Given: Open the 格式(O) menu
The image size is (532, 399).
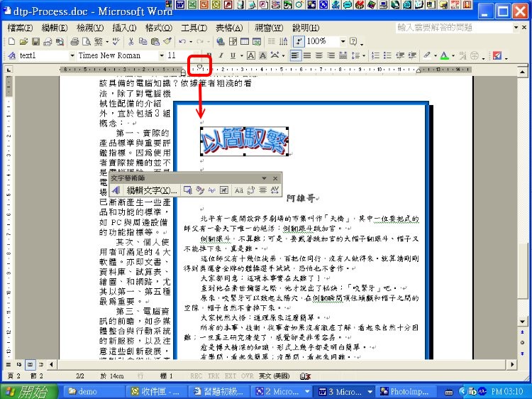Looking at the screenshot, I should 158,28.
